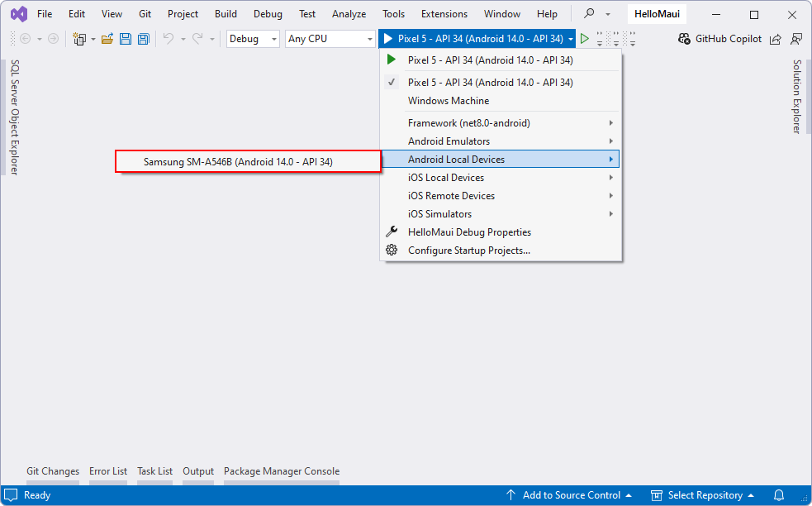This screenshot has width=812, height=506.
Task: Open the Any CPU platform dropdown
Action: (330, 39)
